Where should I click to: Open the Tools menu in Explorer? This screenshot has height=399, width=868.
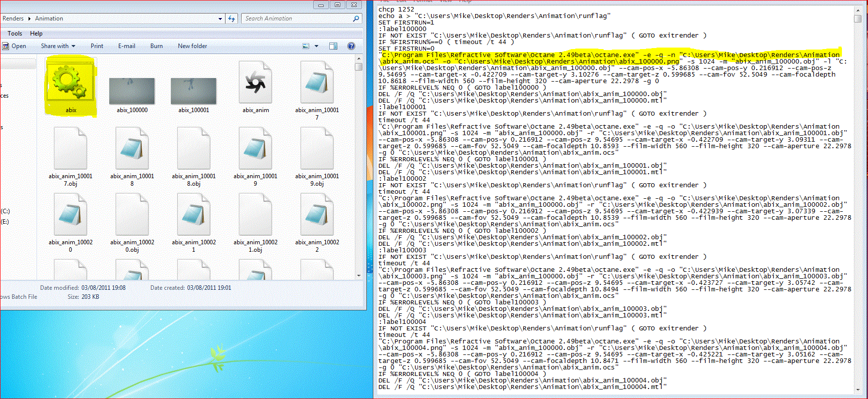click(15, 34)
